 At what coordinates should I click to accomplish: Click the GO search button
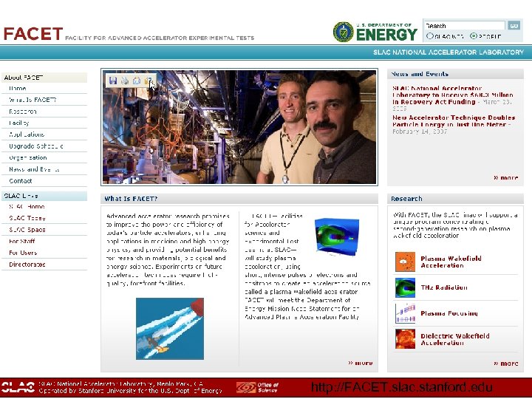click(x=514, y=26)
